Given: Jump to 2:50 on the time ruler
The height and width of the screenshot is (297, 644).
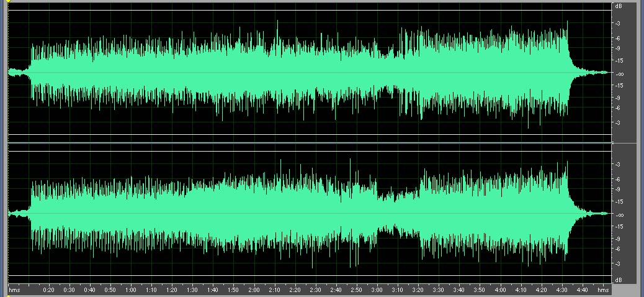Looking at the screenshot, I should click(x=357, y=290).
